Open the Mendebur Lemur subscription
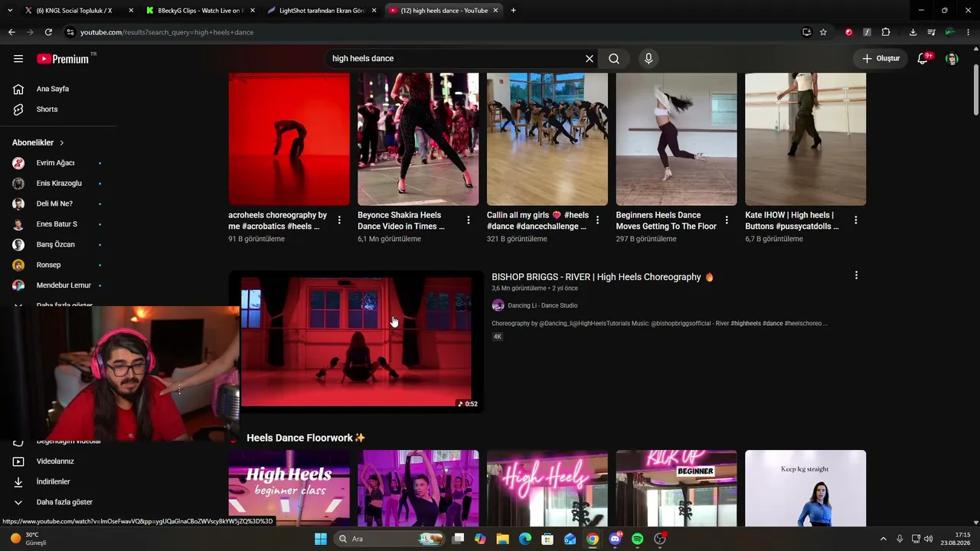The width and height of the screenshot is (980, 551). 64,285
